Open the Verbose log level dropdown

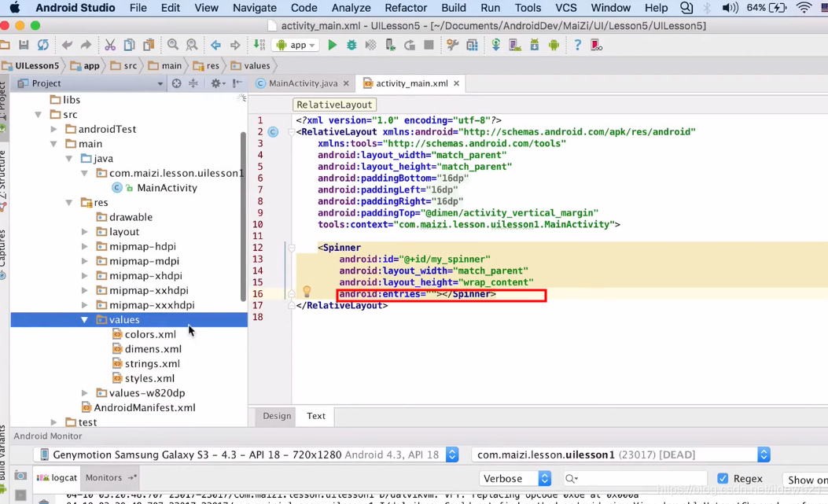tap(515, 478)
